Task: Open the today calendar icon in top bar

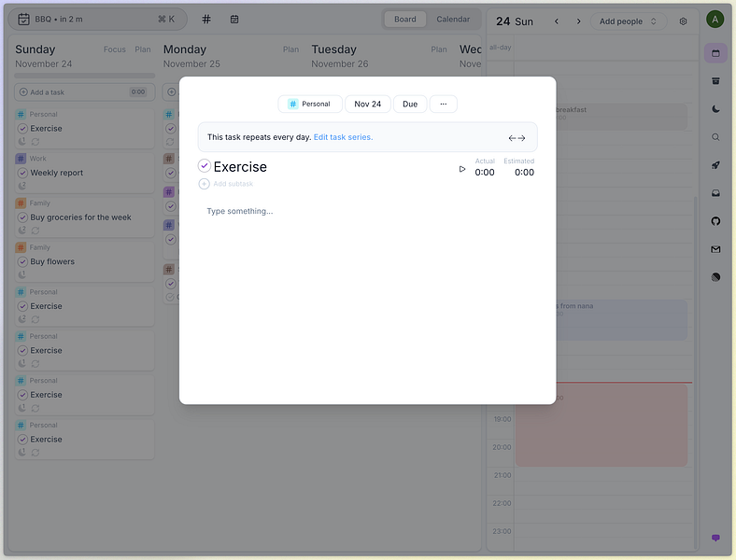Action: pyautogui.click(x=234, y=20)
